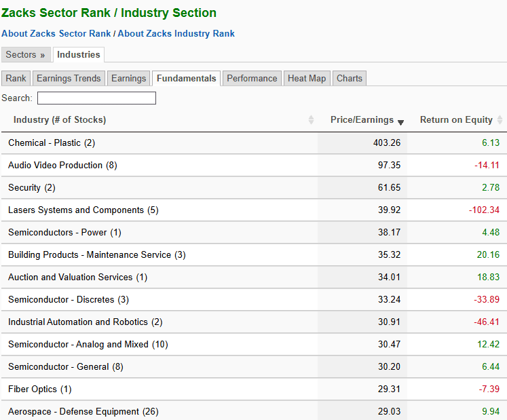Switch to the Sectors tab

click(x=26, y=54)
